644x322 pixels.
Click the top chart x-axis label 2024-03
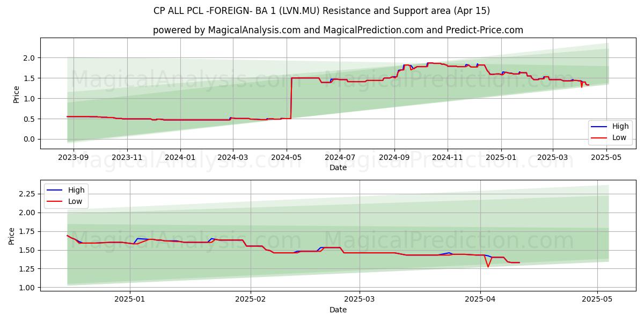click(233, 158)
